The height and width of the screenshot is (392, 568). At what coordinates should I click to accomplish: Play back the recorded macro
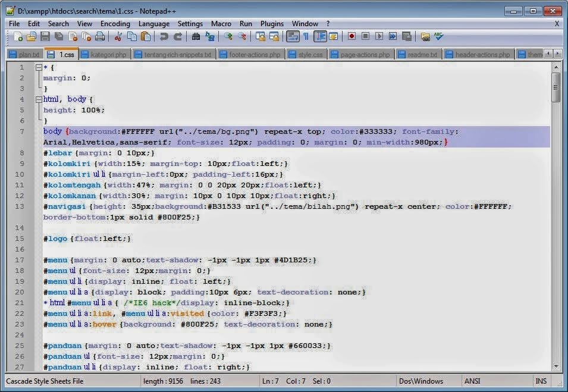[x=379, y=36]
